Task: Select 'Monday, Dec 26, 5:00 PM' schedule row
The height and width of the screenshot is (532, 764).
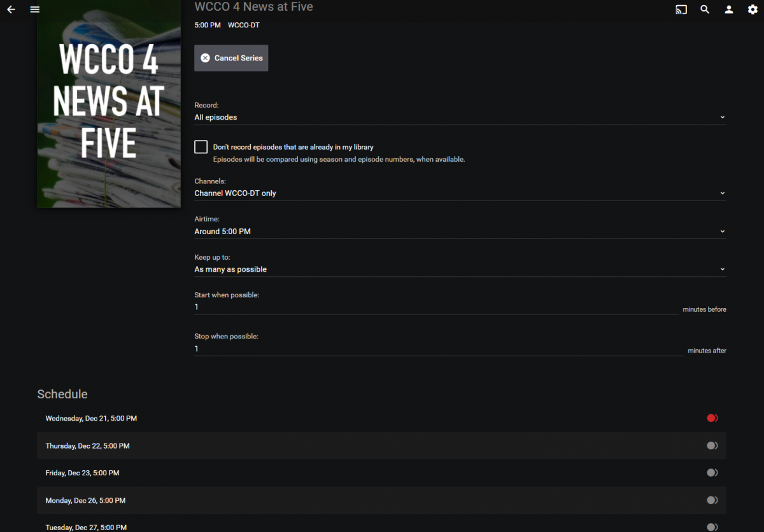Action: pyautogui.click(x=381, y=500)
